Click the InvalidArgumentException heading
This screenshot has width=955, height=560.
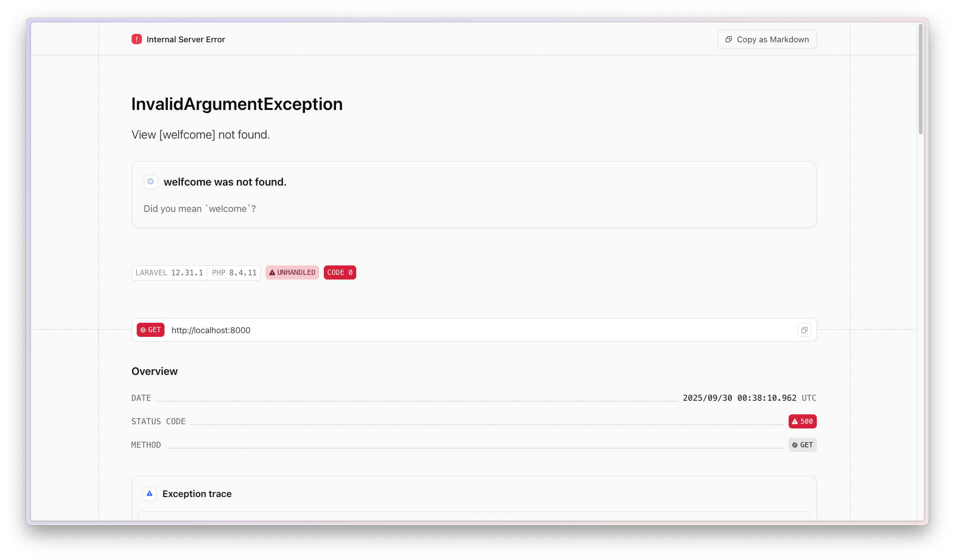point(237,104)
